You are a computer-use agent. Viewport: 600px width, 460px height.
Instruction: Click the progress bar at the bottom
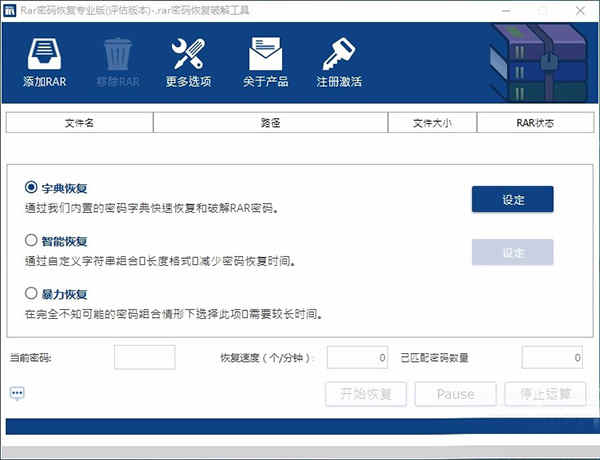(300, 427)
